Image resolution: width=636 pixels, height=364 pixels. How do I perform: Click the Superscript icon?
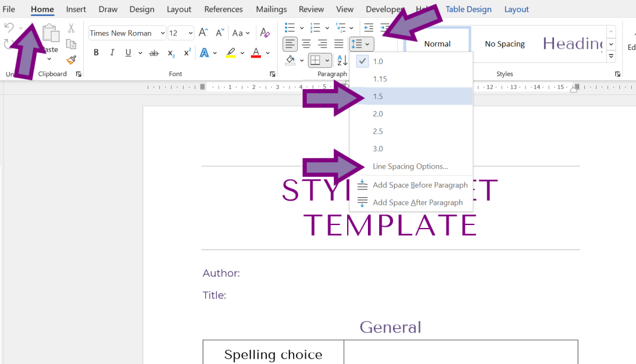tap(187, 53)
